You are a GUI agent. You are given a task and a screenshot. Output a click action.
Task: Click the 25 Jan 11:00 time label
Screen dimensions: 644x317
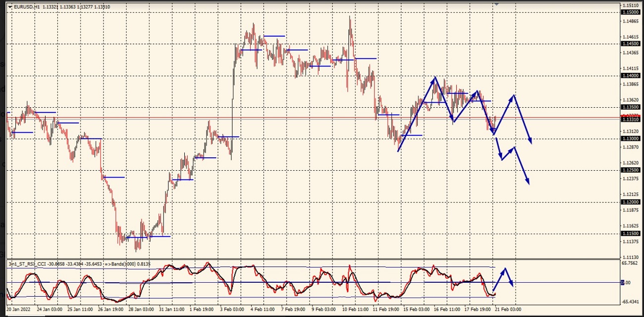79,309
